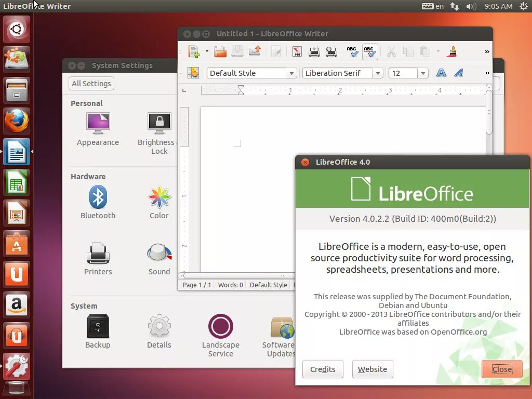Click Page 1 / 1 in status bar
532x399 pixels.
(197, 285)
